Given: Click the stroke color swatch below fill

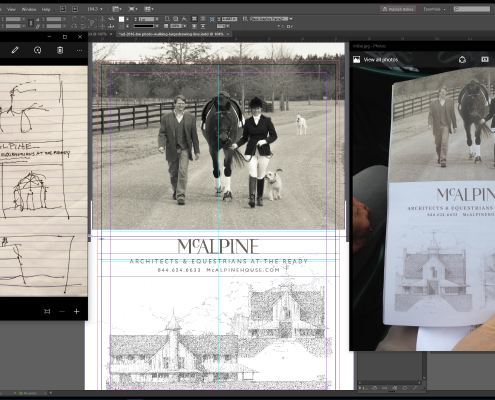Looking at the screenshot, I should pyautogui.click(x=121, y=26).
